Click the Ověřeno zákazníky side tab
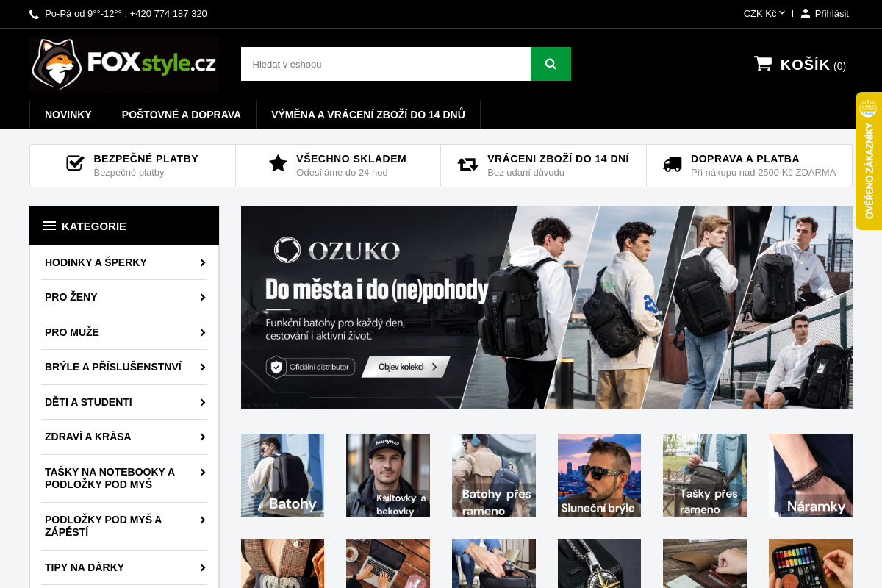The width and height of the screenshot is (882, 588). 869,161
